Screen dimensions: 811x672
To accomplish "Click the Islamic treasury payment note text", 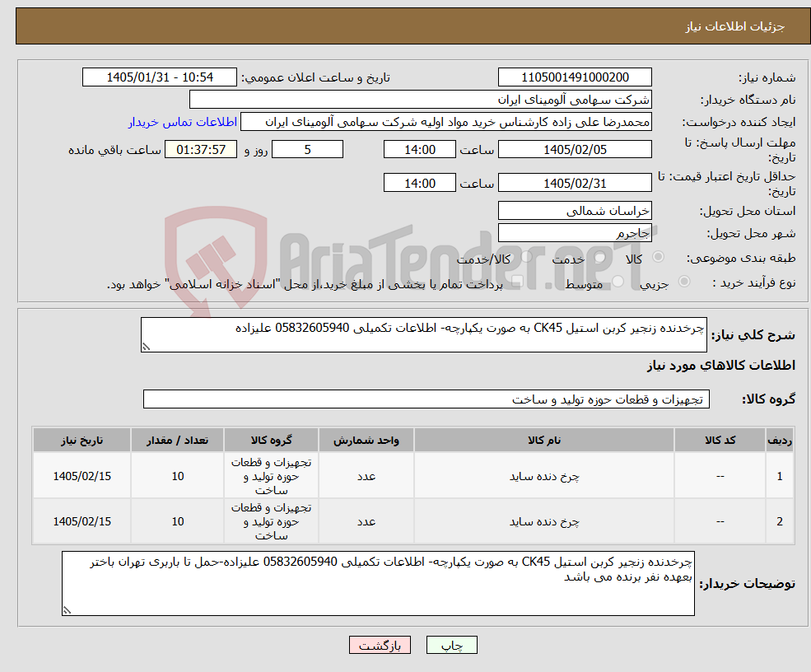I will pyautogui.click(x=305, y=284).
